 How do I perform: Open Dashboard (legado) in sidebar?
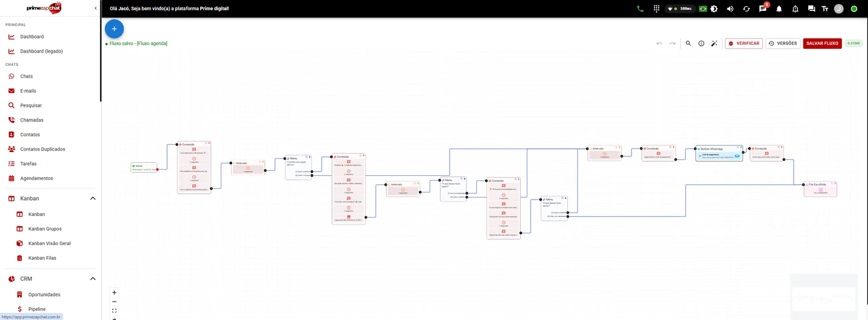pyautogui.click(x=42, y=52)
